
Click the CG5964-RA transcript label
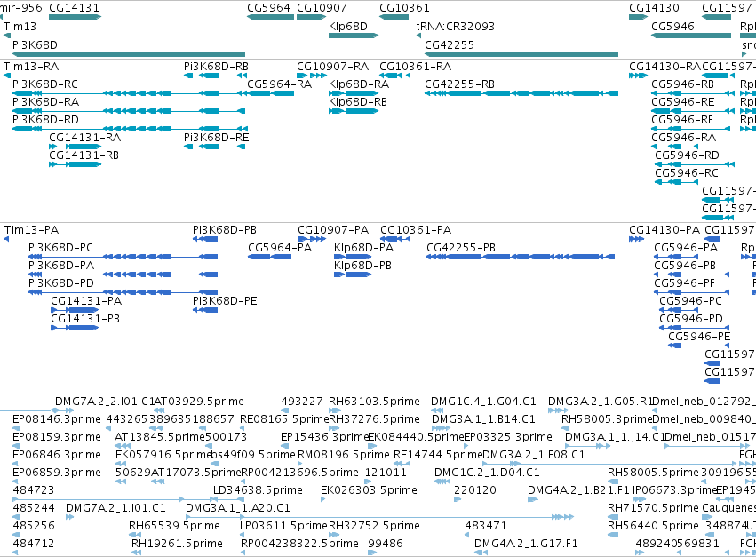pos(280,84)
